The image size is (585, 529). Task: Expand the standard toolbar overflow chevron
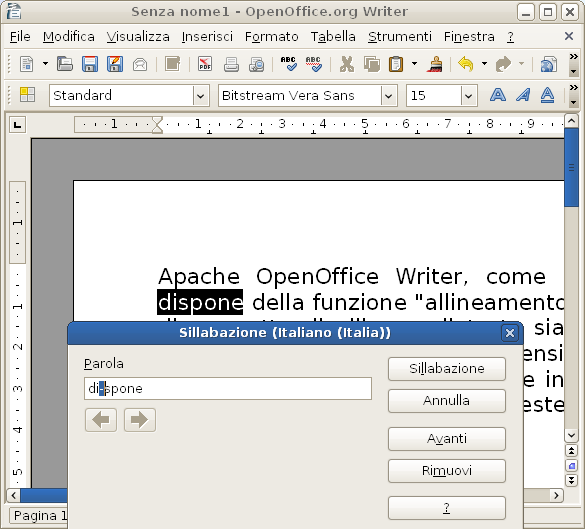coord(573,57)
